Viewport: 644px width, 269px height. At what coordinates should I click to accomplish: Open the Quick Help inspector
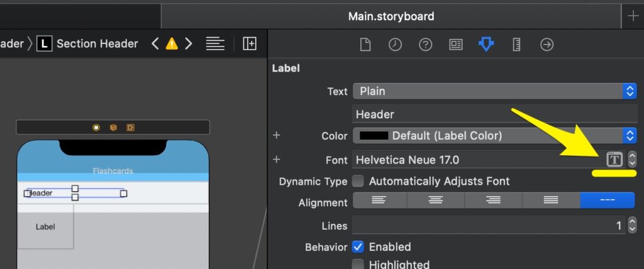[425, 45]
